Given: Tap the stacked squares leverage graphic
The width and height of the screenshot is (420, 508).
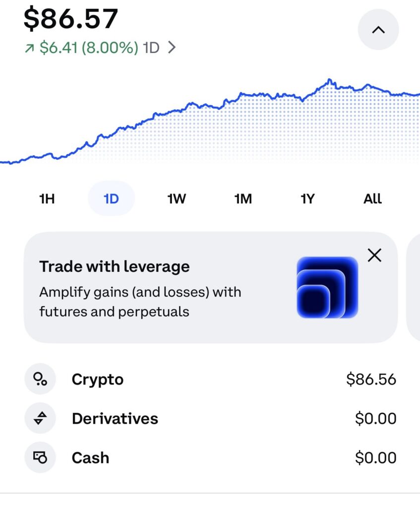Looking at the screenshot, I should [x=327, y=287].
